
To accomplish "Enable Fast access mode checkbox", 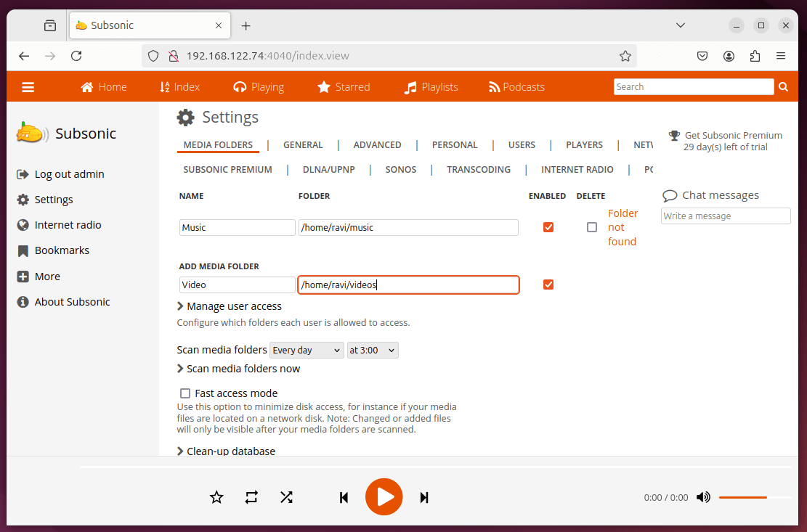I will tap(185, 393).
